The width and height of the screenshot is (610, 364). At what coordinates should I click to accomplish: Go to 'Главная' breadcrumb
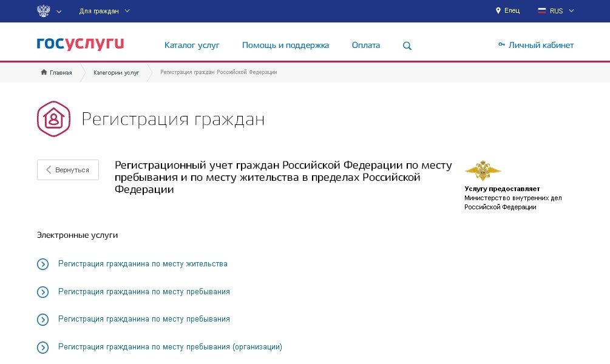pos(61,72)
